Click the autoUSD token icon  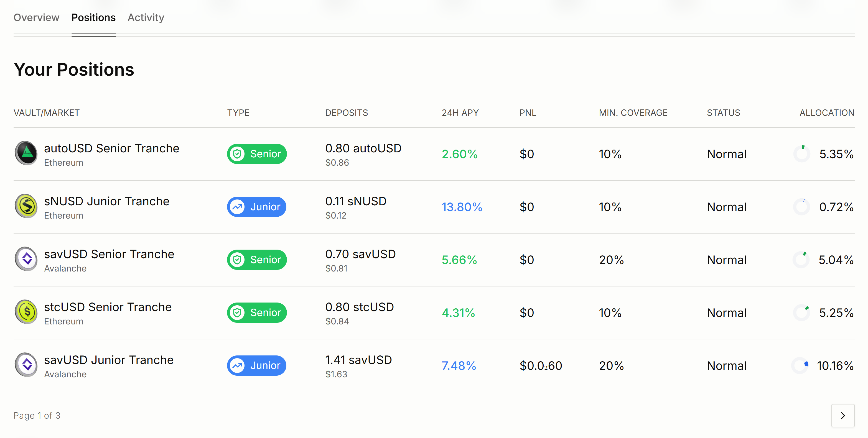(26, 153)
